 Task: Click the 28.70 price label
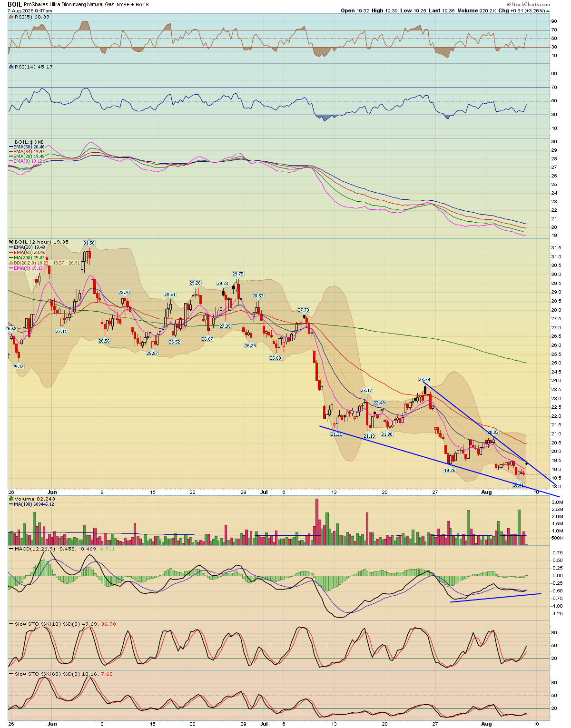[x=124, y=292]
